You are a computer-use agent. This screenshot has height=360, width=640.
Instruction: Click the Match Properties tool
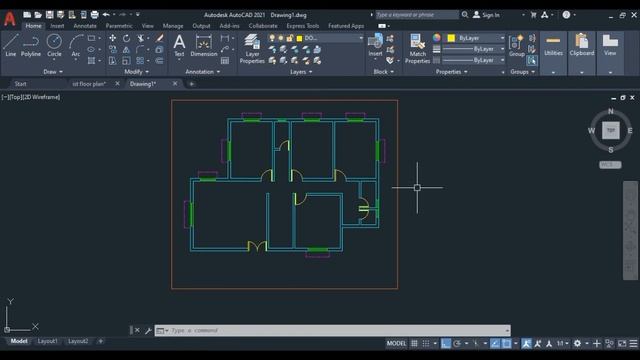[417, 49]
